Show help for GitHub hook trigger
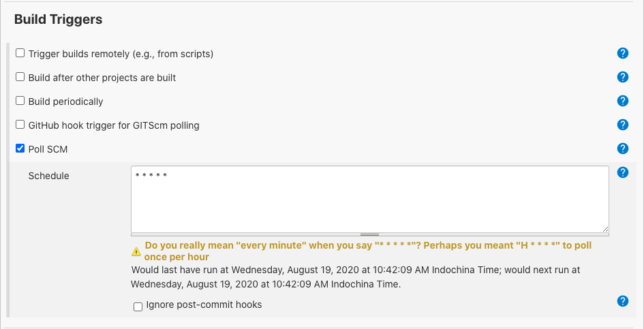The image size is (644, 329). [x=622, y=125]
